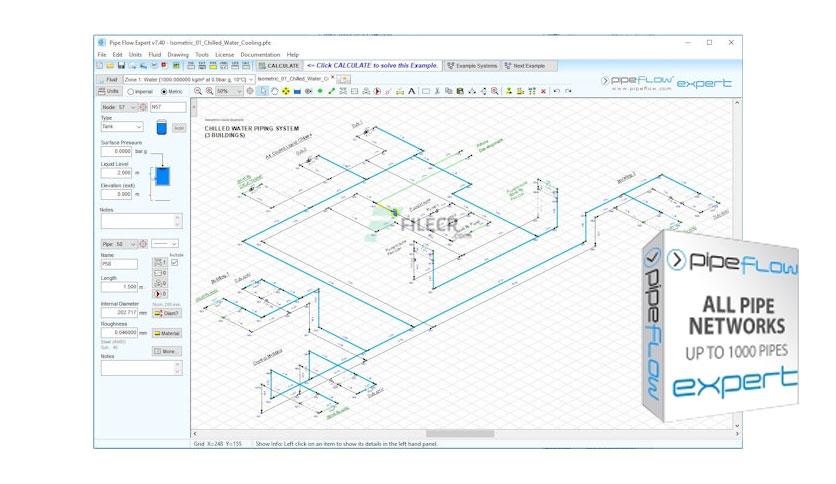
Task: Open the pipe line style dropdown
Action: pyautogui.click(x=165, y=244)
